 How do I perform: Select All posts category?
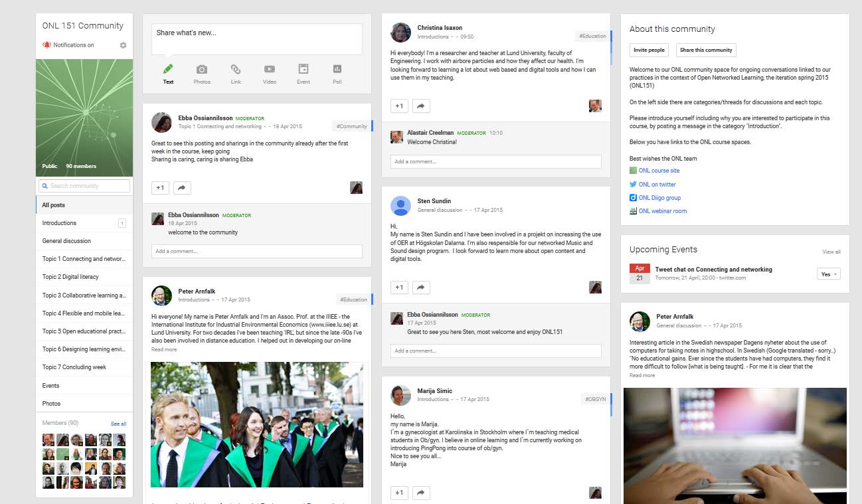click(x=84, y=205)
